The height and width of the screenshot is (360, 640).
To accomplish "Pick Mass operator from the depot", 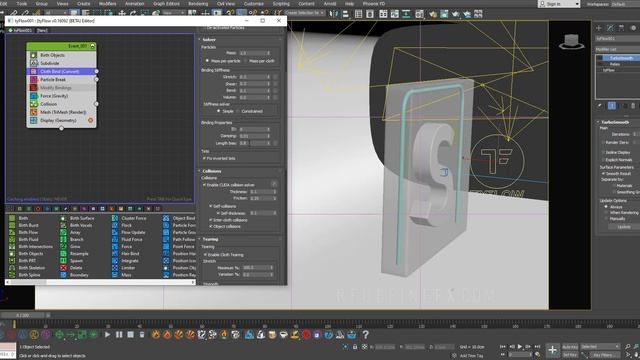I will pyautogui.click(x=126, y=275).
